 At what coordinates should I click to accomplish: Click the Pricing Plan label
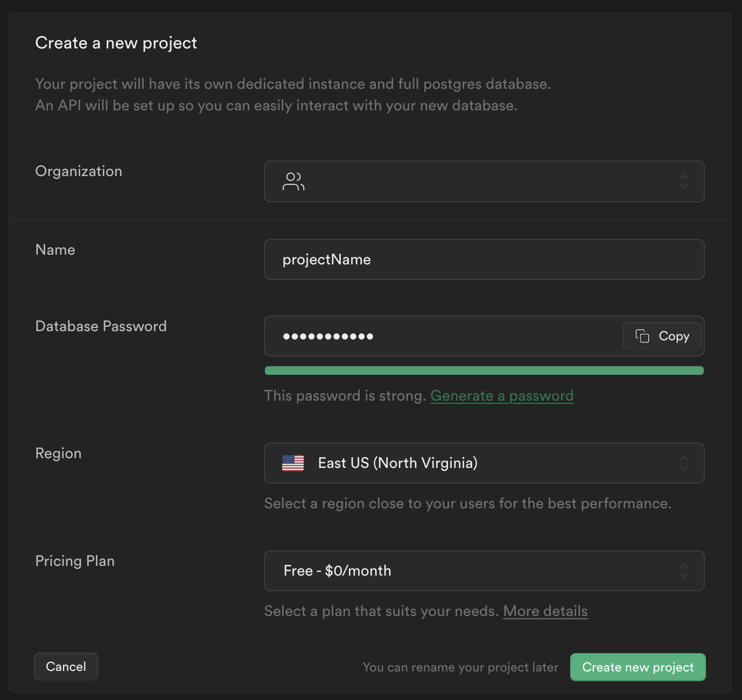(75, 561)
